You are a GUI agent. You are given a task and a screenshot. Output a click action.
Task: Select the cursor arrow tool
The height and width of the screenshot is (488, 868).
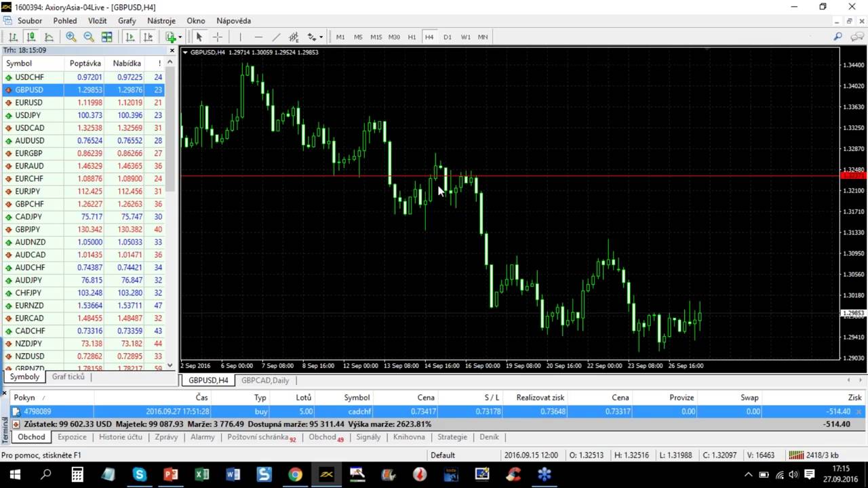pyautogui.click(x=199, y=37)
